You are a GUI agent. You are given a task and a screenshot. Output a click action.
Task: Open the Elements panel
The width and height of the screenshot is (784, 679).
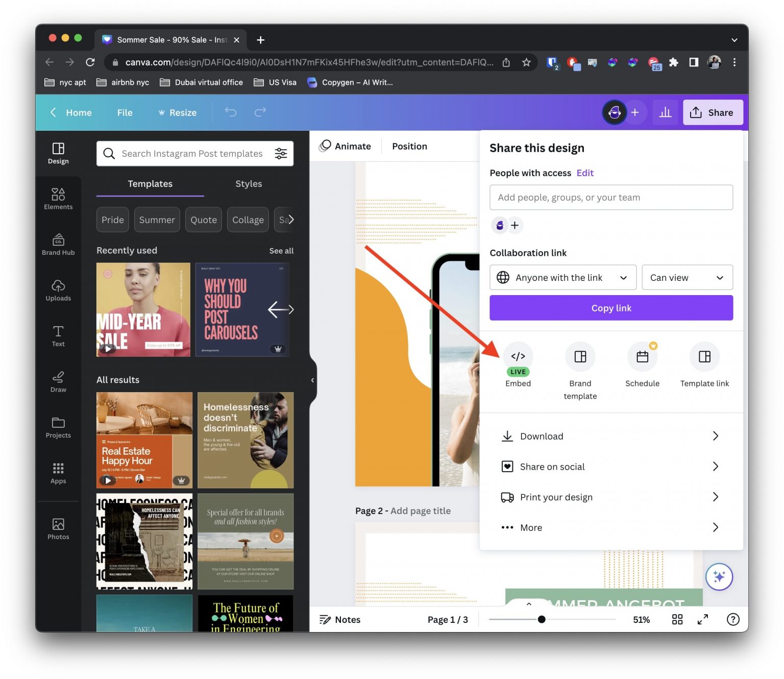(x=58, y=198)
